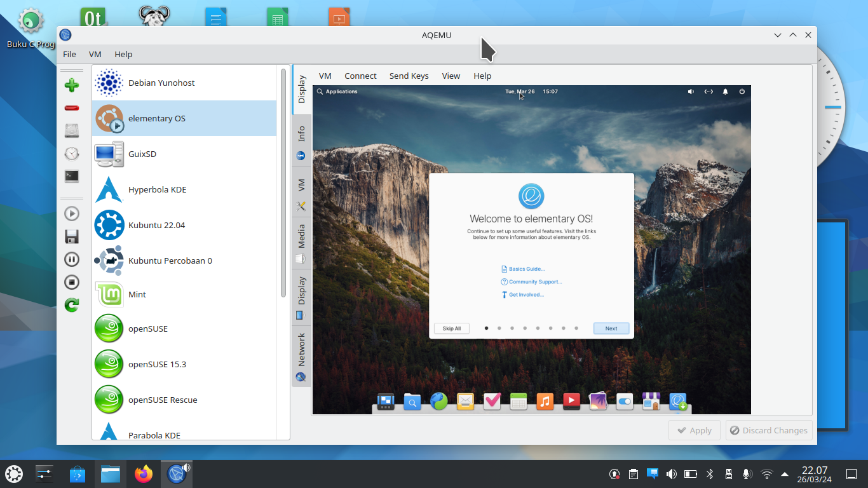Open the View menu of display
The height and width of the screenshot is (488, 868).
coord(451,76)
